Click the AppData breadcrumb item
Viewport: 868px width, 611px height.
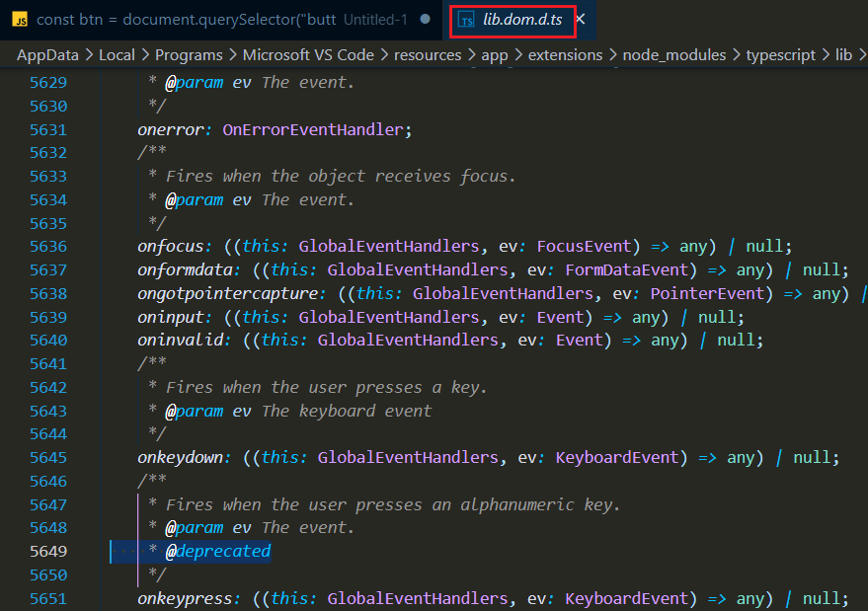[x=47, y=54]
